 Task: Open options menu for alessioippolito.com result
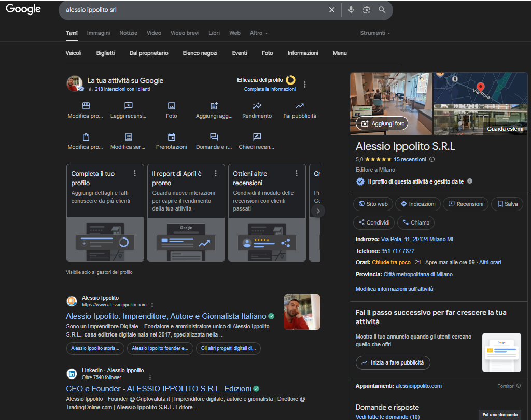[152, 305]
